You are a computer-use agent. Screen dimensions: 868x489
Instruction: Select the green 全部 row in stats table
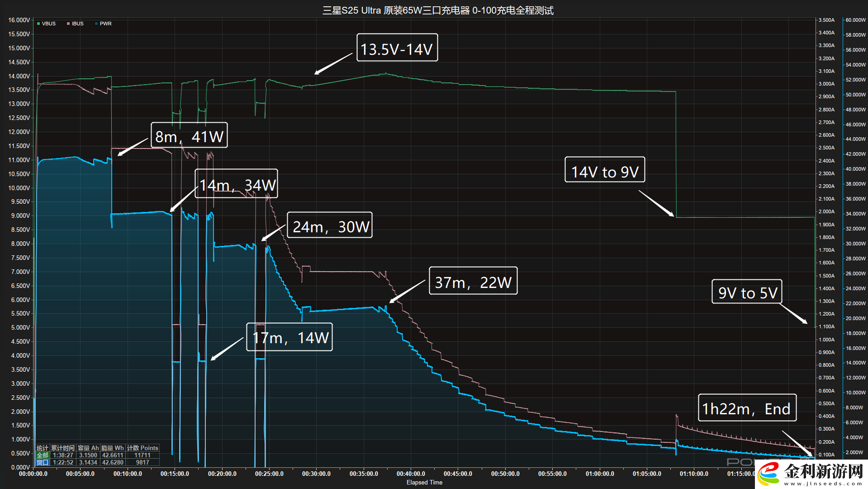tap(43, 455)
